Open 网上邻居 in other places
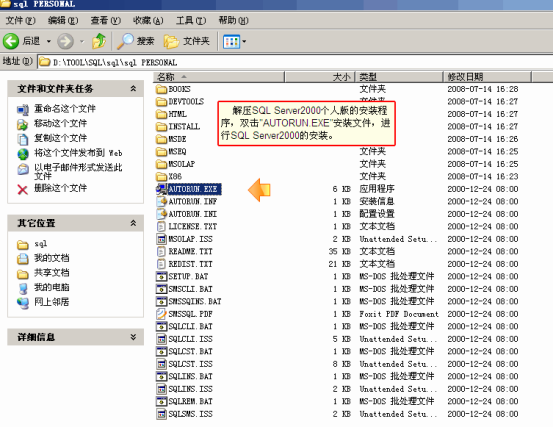 click(x=52, y=302)
